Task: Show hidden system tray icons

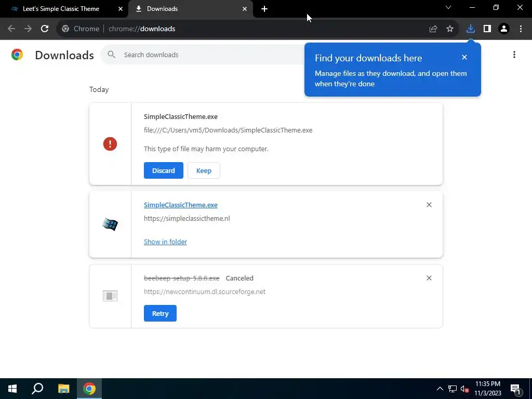Action: point(440,389)
